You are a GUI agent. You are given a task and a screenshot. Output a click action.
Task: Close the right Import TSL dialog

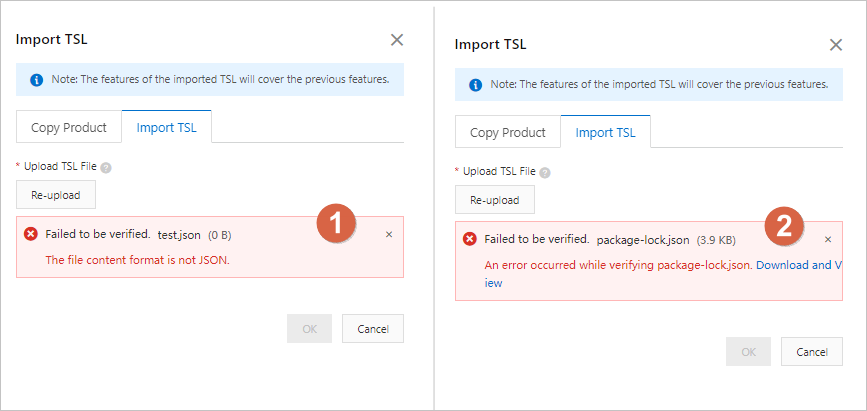tap(836, 45)
